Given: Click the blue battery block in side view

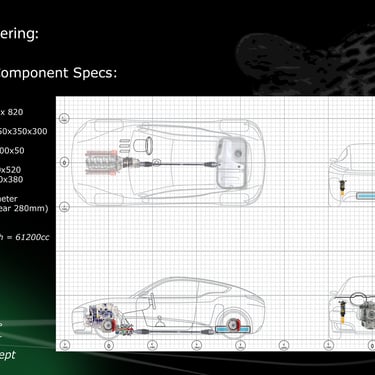Looking at the screenshot, I should click(233, 329).
